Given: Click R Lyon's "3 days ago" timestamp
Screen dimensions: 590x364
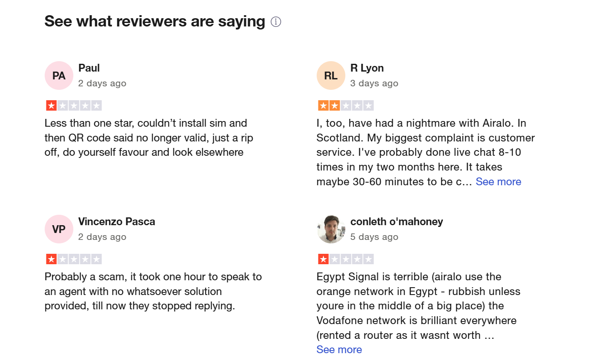Looking at the screenshot, I should pyautogui.click(x=374, y=83).
